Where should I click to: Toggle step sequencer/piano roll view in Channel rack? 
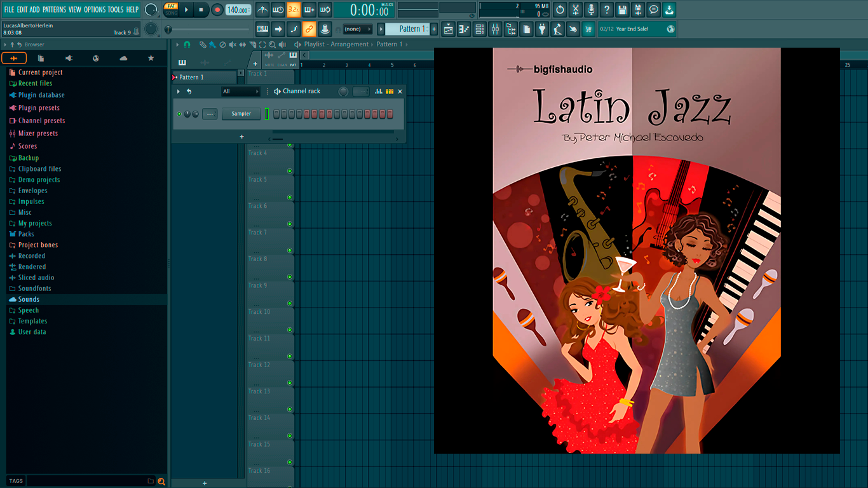point(390,91)
